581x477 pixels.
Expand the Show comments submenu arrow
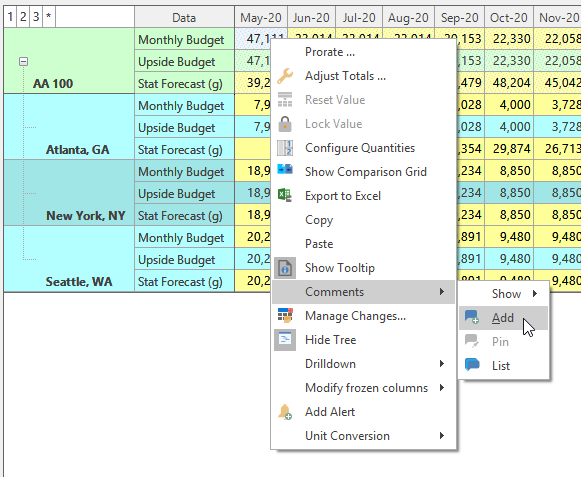535,294
